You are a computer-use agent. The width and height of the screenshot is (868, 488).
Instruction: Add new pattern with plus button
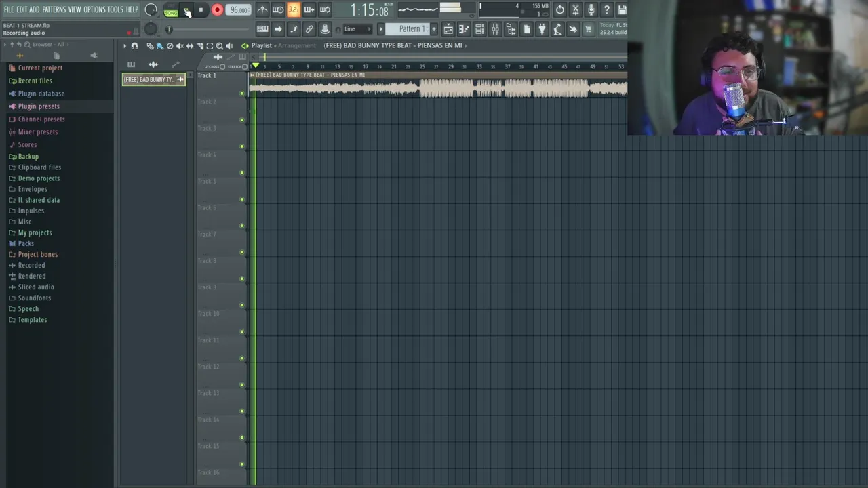point(433,29)
